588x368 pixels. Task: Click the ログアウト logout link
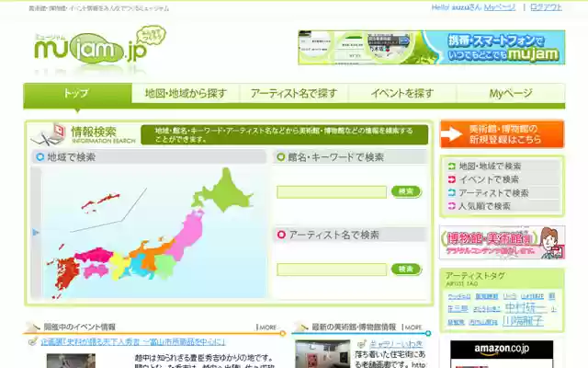click(x=546, y=7)
